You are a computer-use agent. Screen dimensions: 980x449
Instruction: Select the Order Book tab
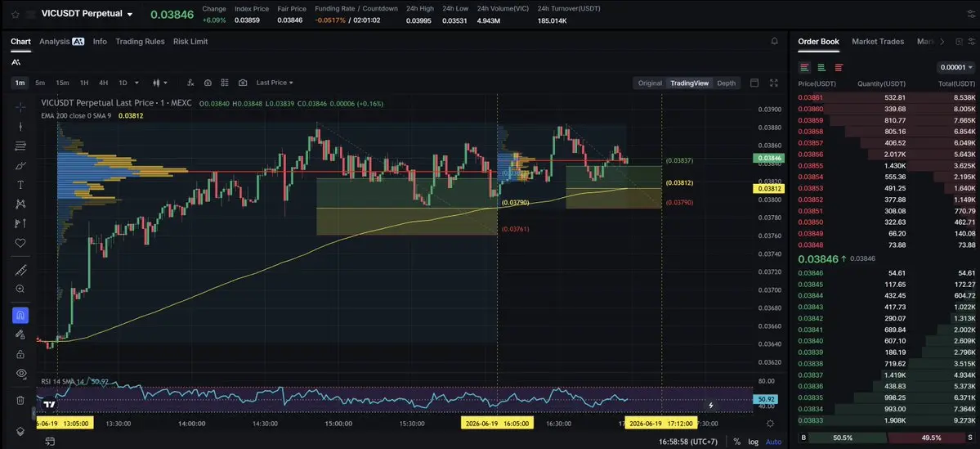pos(818,41)
